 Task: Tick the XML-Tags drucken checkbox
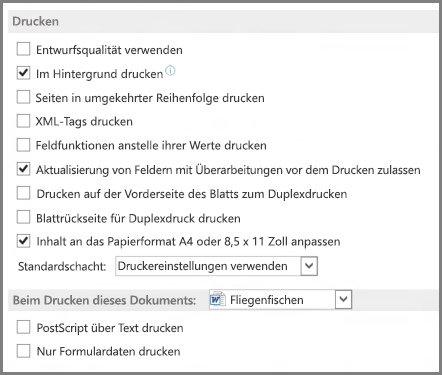coord(23,121)
